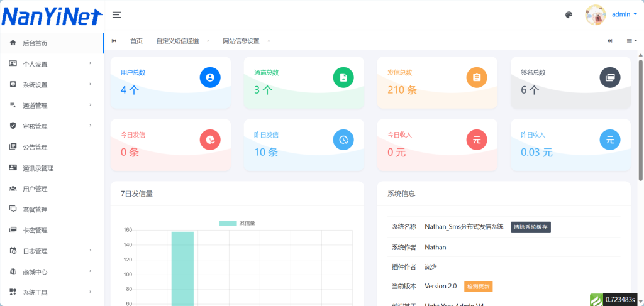Image resolution: width=644 pixels, height=306 pixels.
Task: Click the 4 个 用户总数 value
Action: [x=130, y=90]
